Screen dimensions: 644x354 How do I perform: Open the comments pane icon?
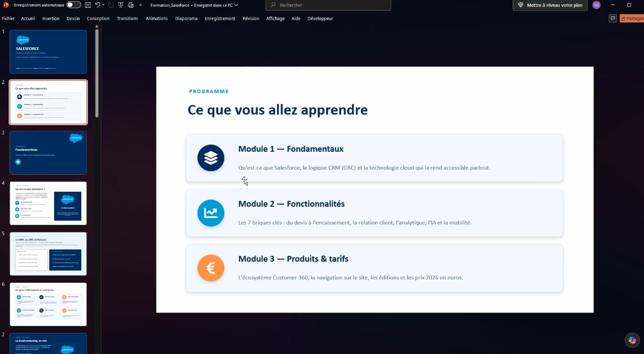[612, 18]
